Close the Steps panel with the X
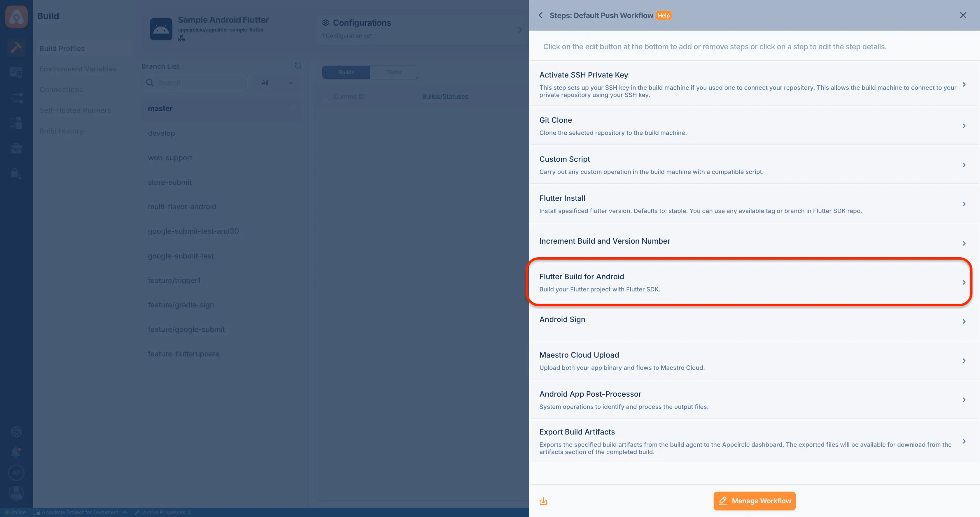Viewport: 980px width, 517px height. [x=963, y=15]
